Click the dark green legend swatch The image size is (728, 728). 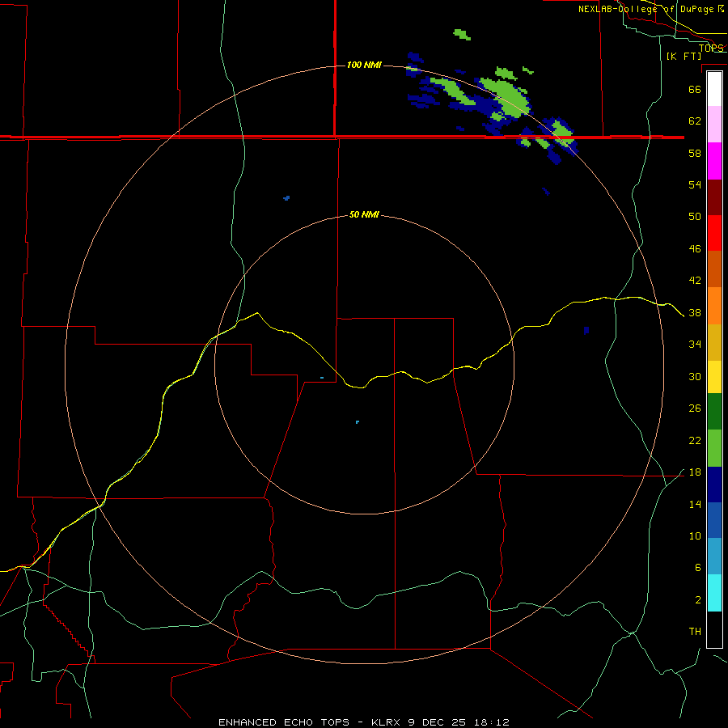point(714,412)
